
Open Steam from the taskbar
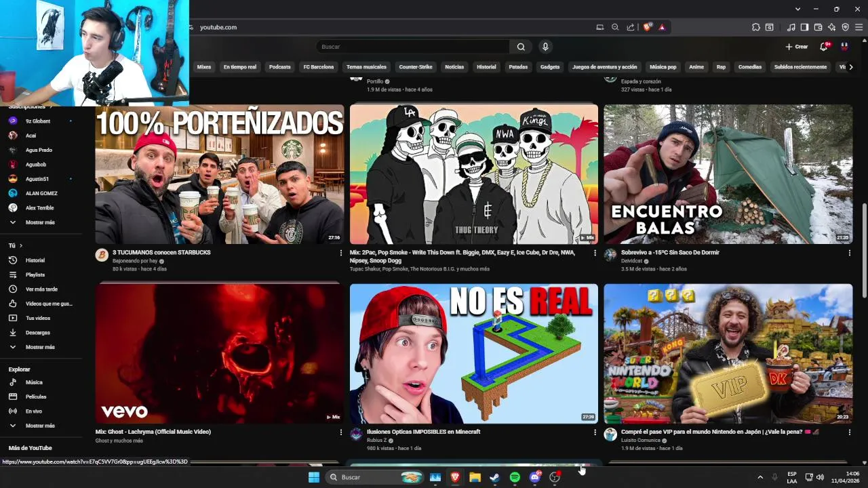pos(495,477)
